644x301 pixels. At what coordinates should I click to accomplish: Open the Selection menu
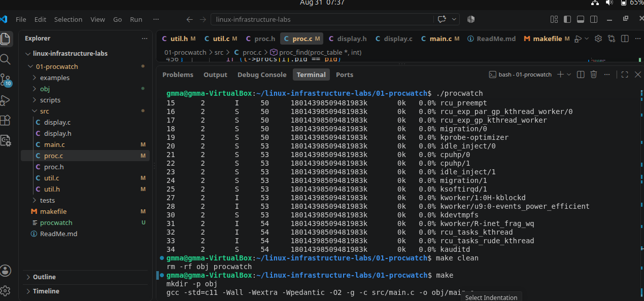(68, 19)
